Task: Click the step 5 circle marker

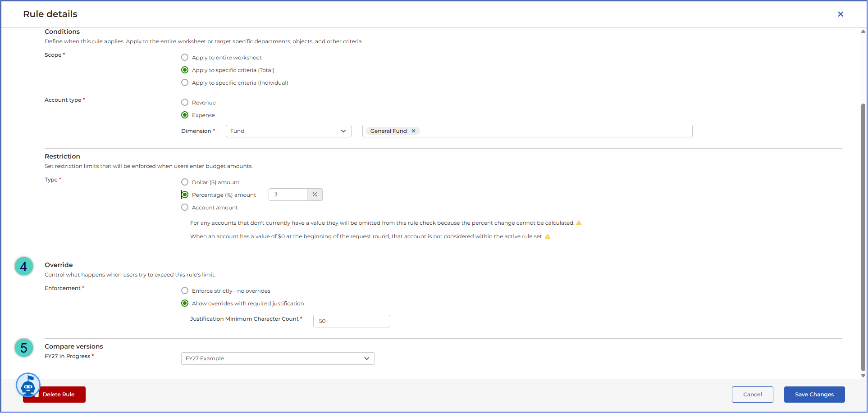Action: (x=24, y=348)
